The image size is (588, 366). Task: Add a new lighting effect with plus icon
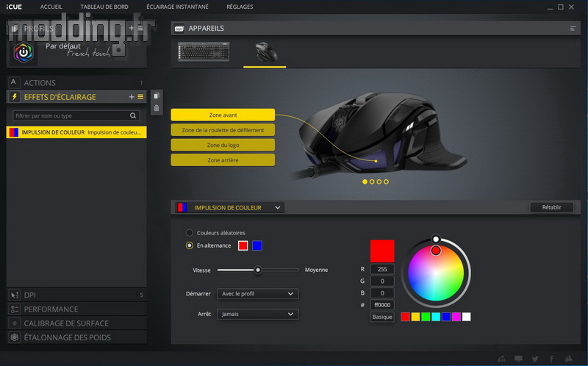(x=132, y=97)
